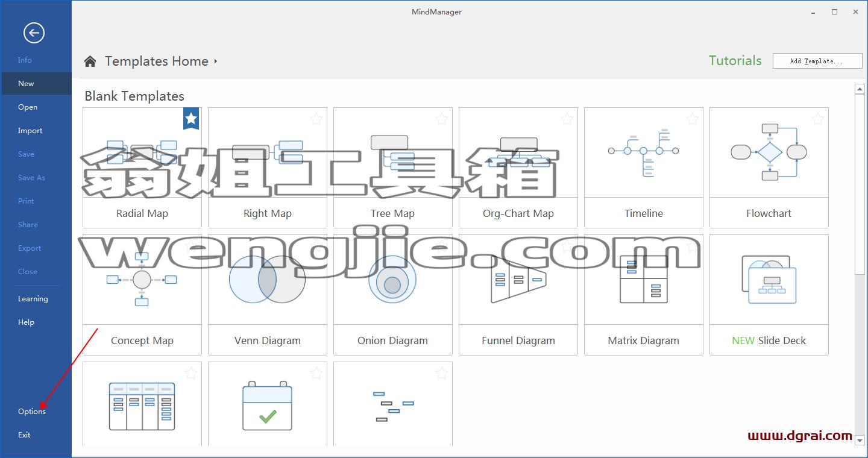
Task: Select the kanban board columns template
Action: pyautogui.click(x=142, y=405)
